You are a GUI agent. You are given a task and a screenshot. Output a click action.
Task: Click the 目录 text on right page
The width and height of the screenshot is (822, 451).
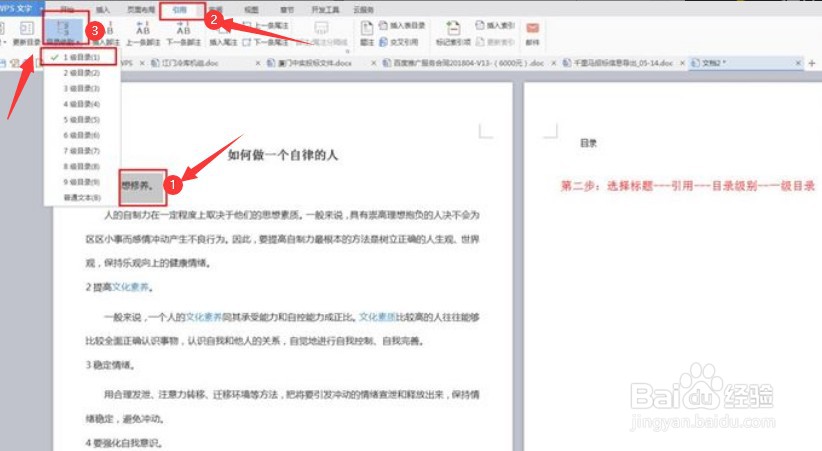[x=588, y=143]
